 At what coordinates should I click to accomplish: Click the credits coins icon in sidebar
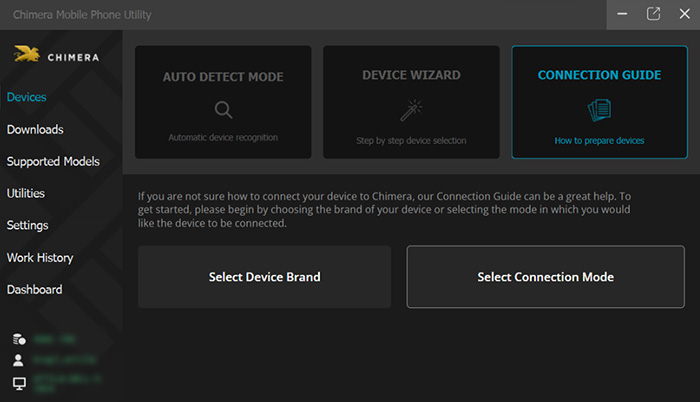coord(18,339)
